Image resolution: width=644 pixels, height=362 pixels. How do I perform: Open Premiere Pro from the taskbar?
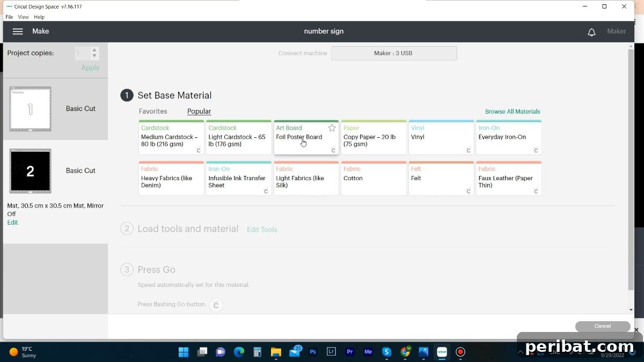350,352
